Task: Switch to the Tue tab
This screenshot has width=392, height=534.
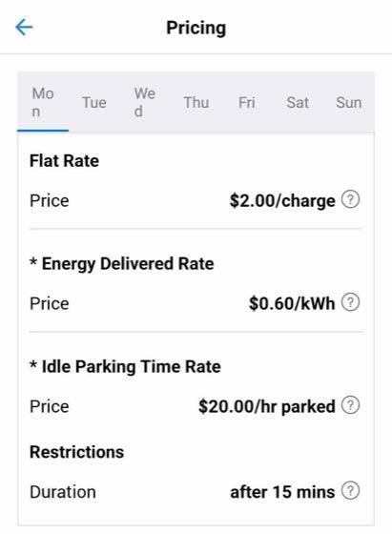Action: point(94,102)
